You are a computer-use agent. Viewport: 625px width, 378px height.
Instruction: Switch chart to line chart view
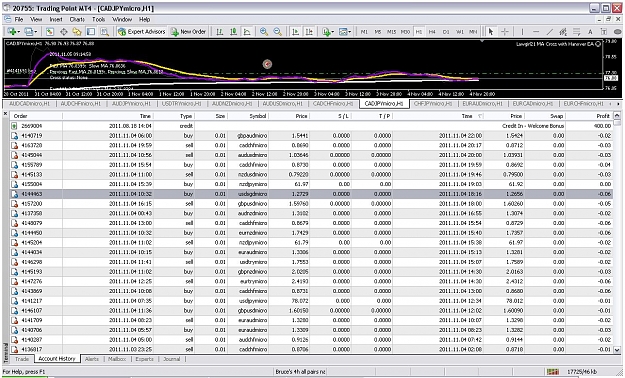point(247,32)
